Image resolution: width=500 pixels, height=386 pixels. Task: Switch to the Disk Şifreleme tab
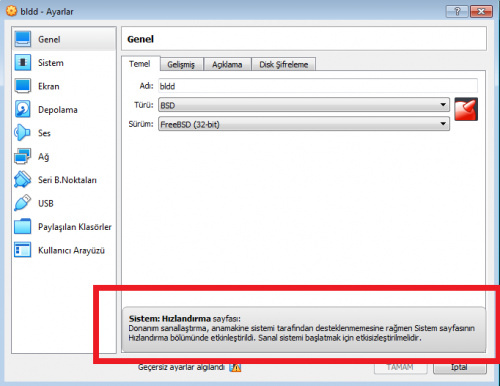[284, 64]
